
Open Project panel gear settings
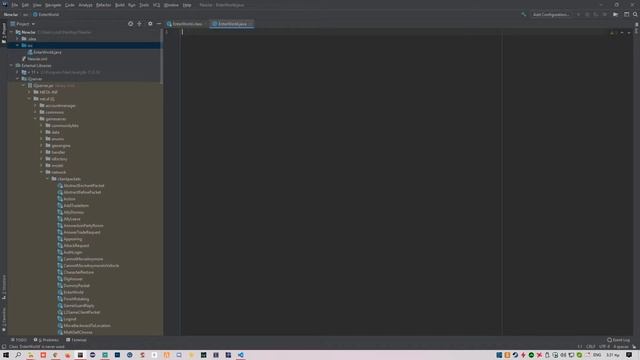(150, 24)
